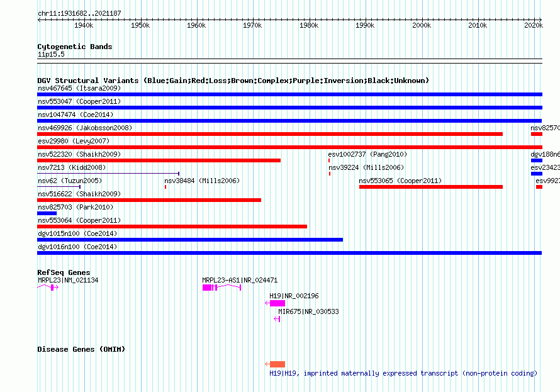Open the MIR675|NR_030533 label
Image resolution: width=560 pixels, height=392 pixels.
(308, 311)
